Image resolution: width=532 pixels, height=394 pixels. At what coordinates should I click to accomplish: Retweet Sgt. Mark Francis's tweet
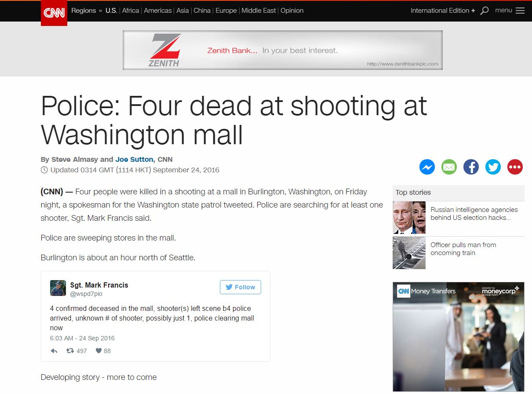(69, 351)
